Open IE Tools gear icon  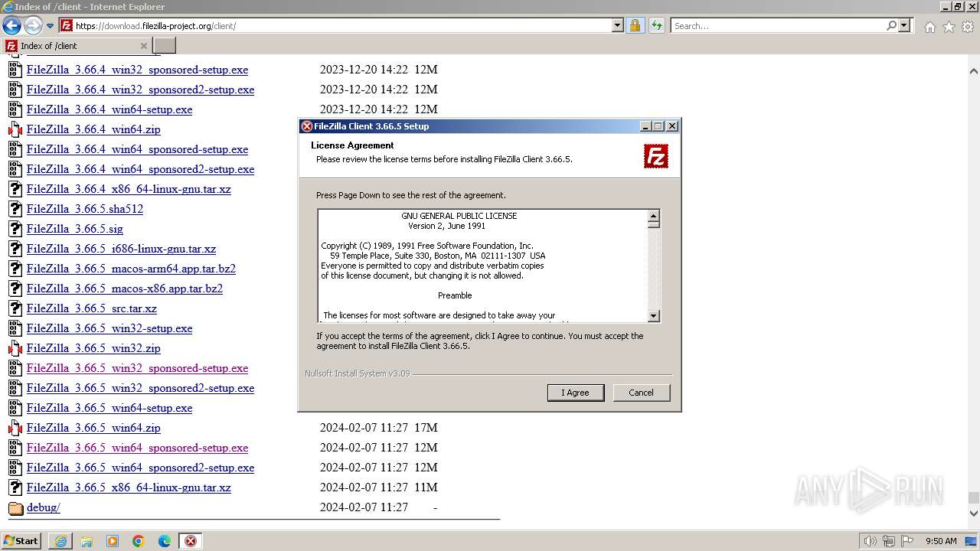(968, 27)
